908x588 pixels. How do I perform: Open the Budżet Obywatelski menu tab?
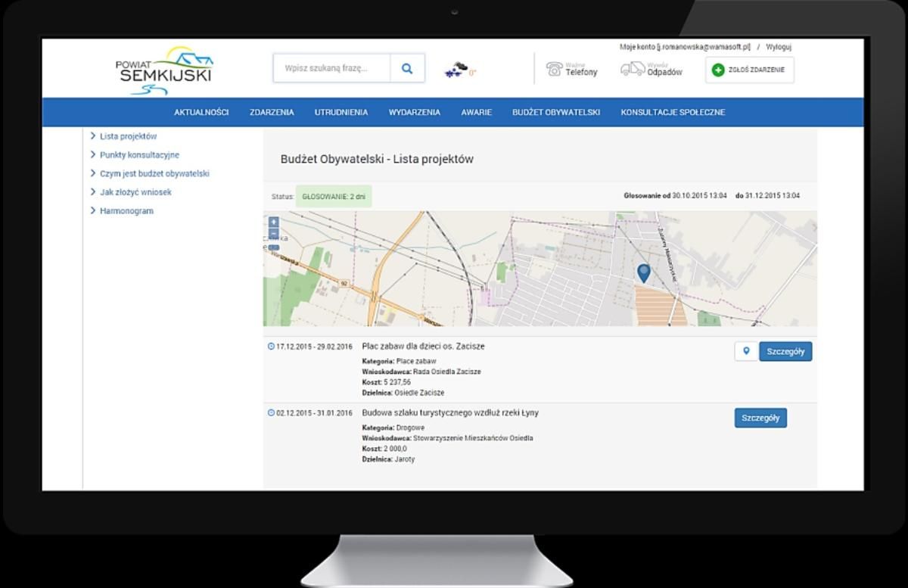coord(556,112)
